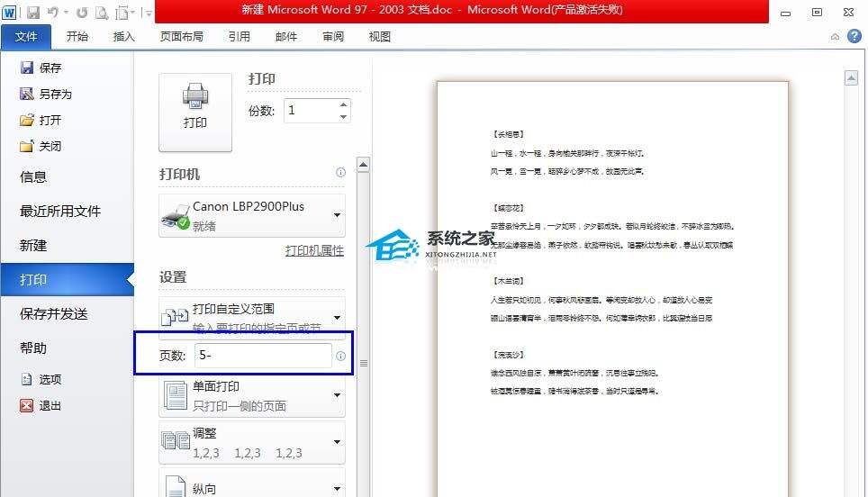Click the custom print range pages icon

coord(175,317)
